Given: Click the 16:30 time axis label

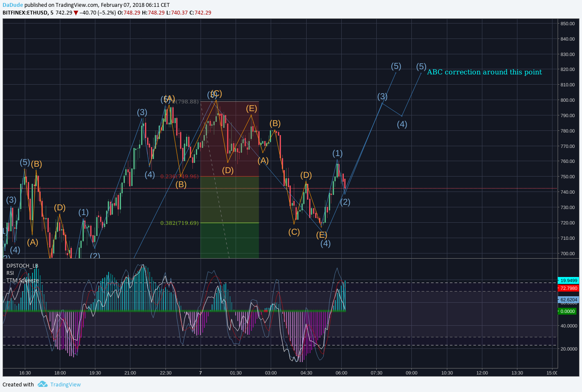Looking at the screenshot, I should click(x=25, y=373).
